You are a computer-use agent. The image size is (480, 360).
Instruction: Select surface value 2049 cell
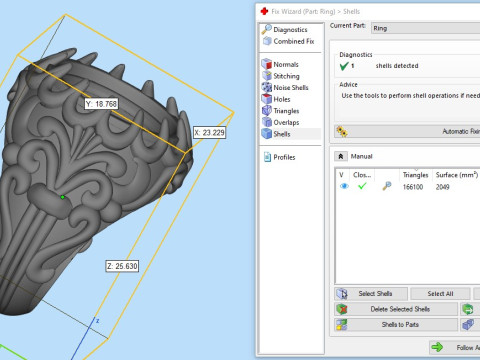click(x=442, y=187)
